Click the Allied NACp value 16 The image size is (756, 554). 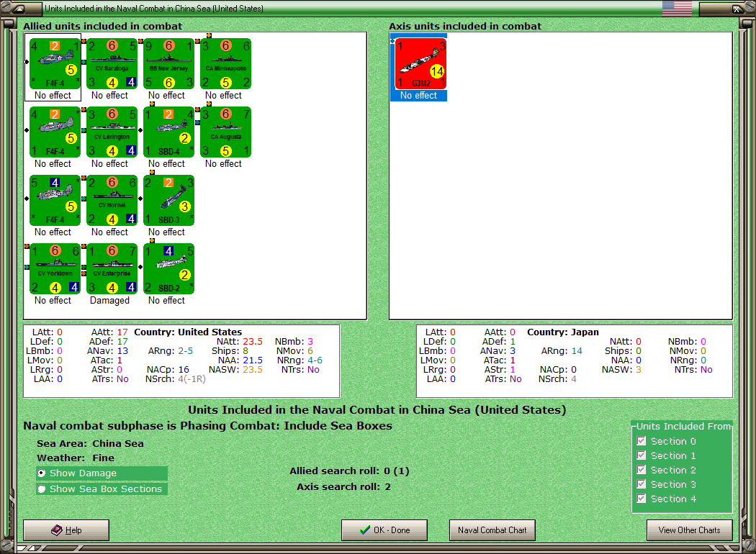pos(184,370)
